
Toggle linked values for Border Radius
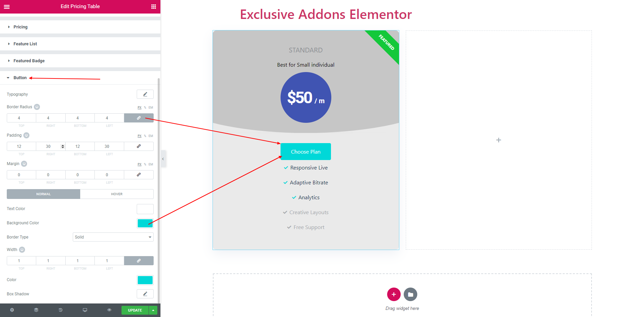pos(139,118)
